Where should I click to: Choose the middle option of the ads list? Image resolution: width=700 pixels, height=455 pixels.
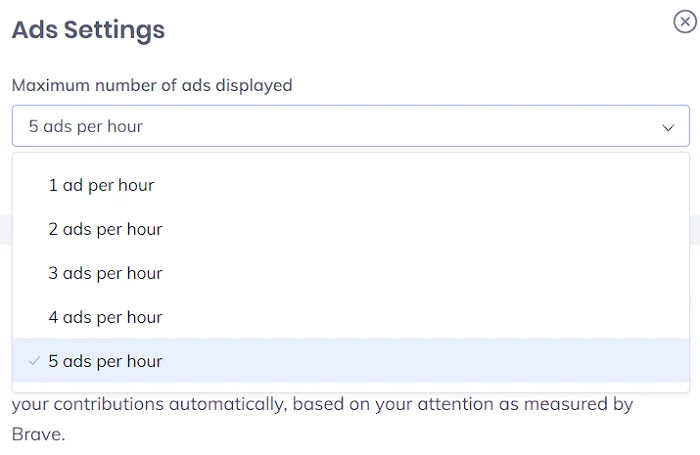[x=105, y=273]
